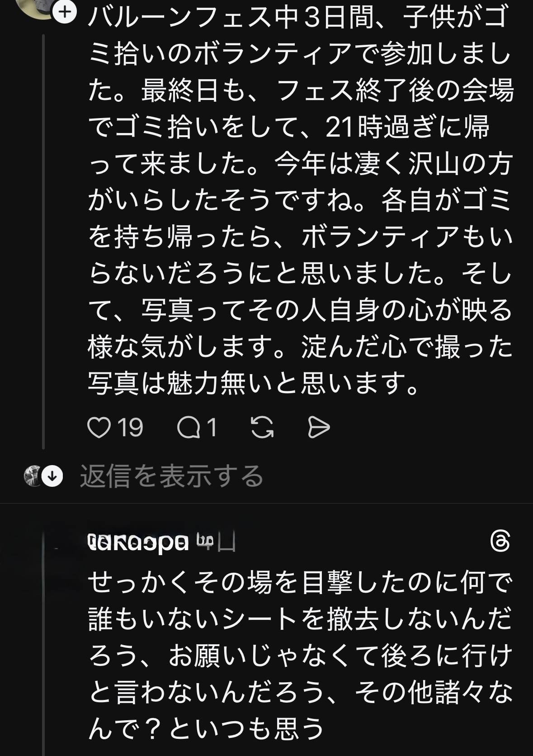Share the comment with the paper-plane icon
The width and height of the screenshot is (533, 756).
[x=318, y=428]
